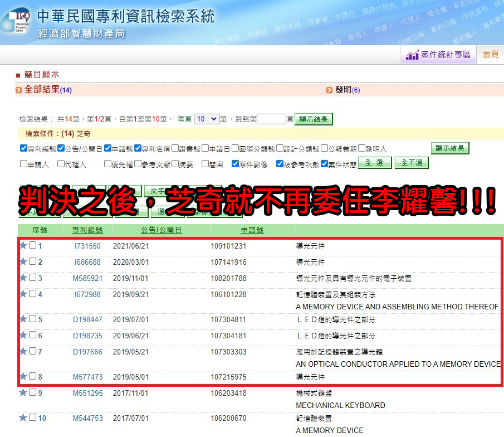
Task: Click the 全不選 button
Action: coord(412,163)
